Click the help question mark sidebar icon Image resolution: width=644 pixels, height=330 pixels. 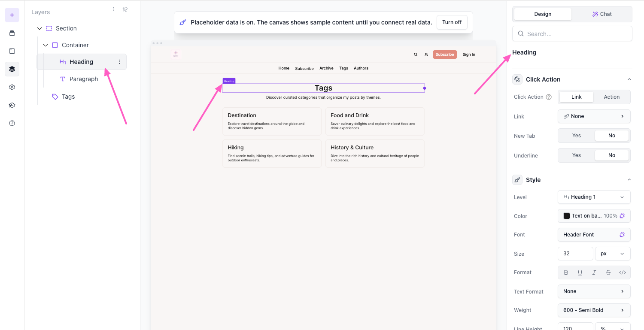[12, 123]
